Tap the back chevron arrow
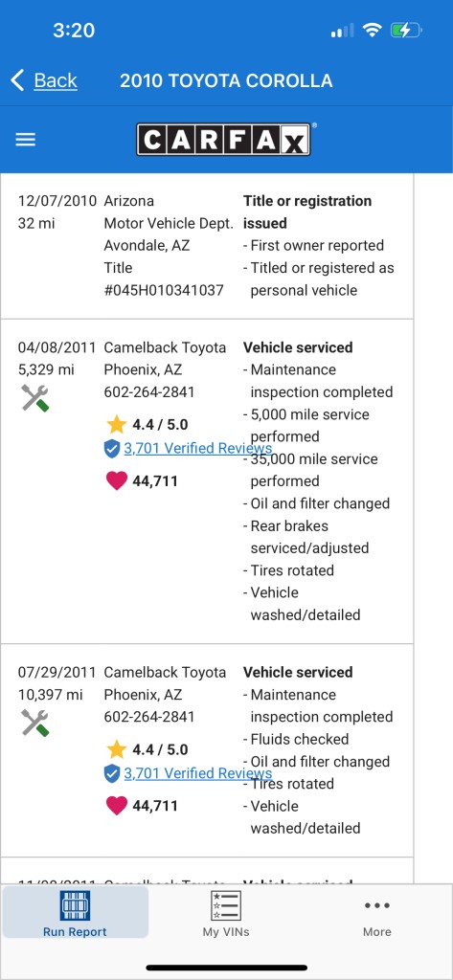Image resolution: width=453 pixels, height=980 pixels. pyautogui.click(x=17, y=80)
